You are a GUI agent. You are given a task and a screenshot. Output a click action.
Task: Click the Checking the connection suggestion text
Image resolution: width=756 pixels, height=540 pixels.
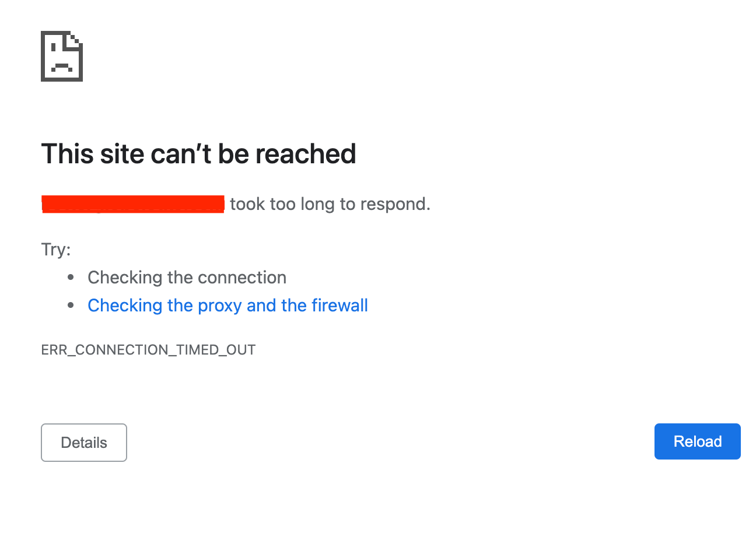tap(187, 277)
